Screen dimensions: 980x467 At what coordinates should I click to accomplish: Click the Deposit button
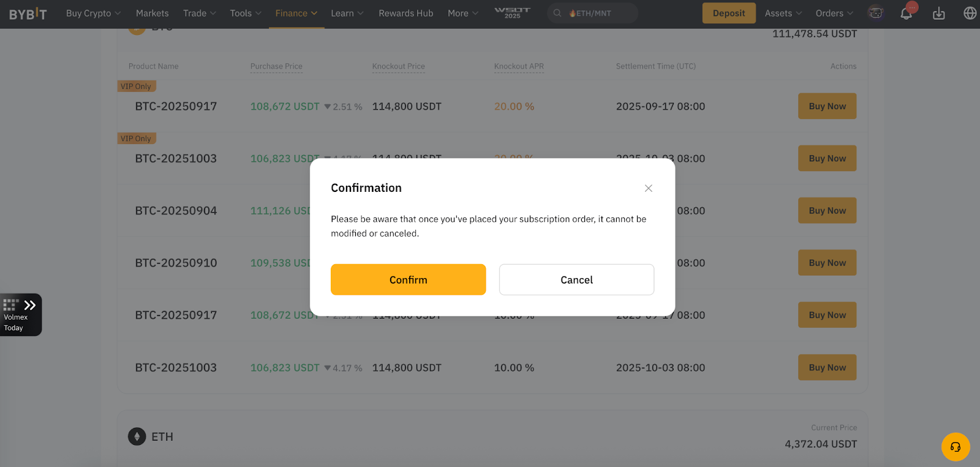click(x=729, y=12)
